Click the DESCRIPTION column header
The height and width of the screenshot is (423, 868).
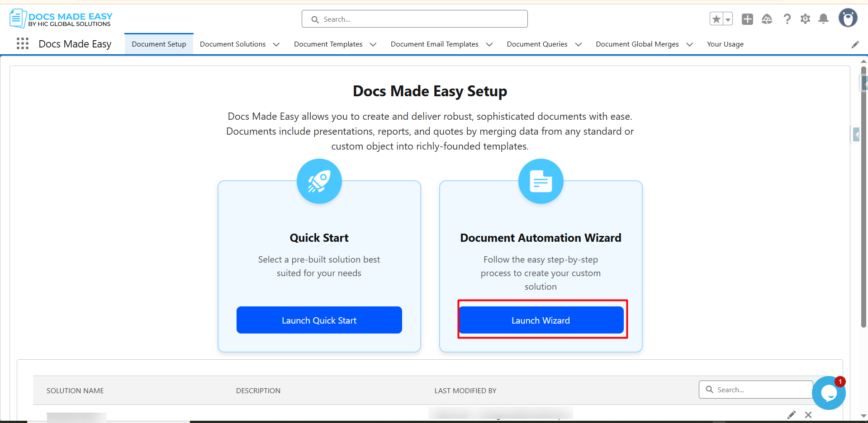tap(258, 390)
